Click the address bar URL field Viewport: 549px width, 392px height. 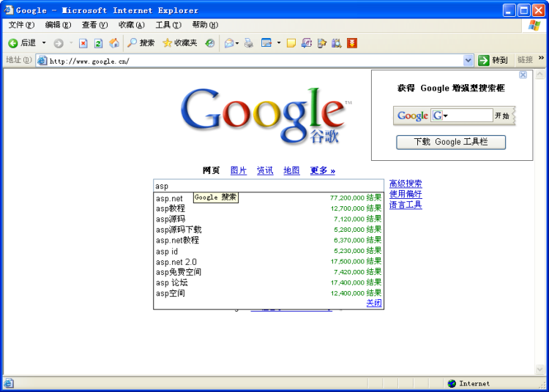(x=254, y=61)
